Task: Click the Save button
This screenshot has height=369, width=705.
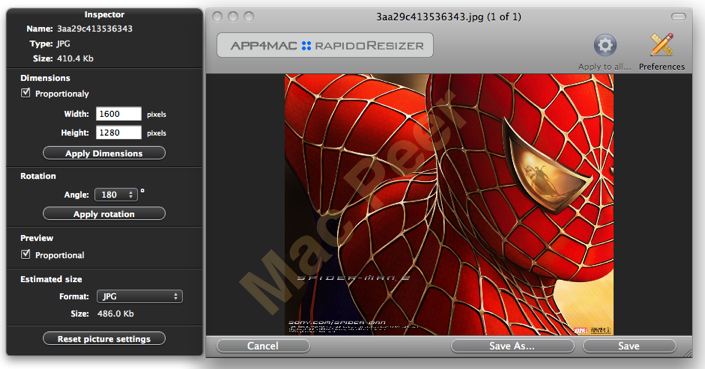Action: tap(629, 346)
